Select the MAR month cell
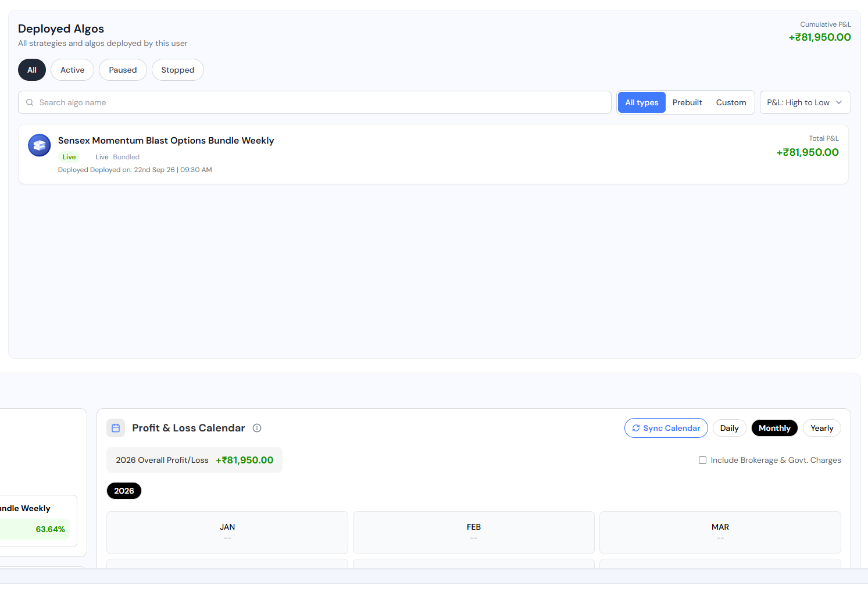 click(720, 532)
